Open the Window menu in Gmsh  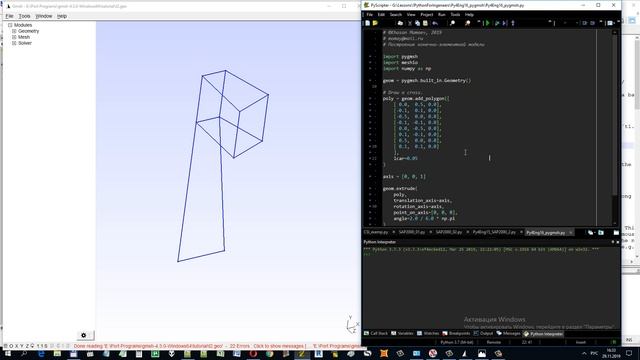44,16
